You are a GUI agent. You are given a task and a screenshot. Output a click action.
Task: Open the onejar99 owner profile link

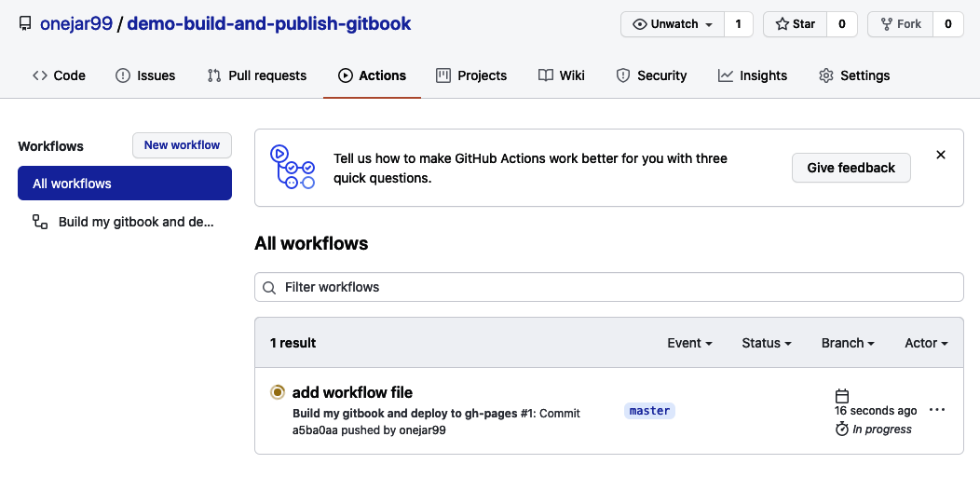[76, 24]
